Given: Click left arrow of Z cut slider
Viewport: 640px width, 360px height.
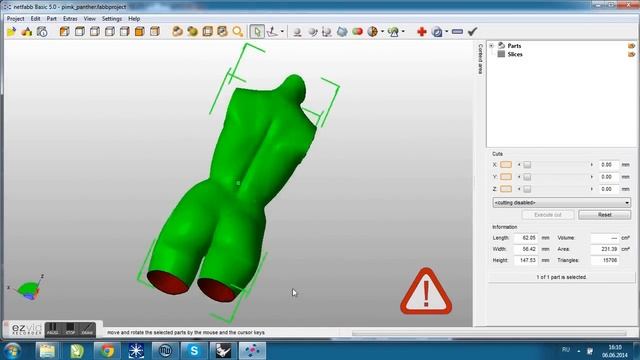Looking at the screenshot, I should click(519, 189).
